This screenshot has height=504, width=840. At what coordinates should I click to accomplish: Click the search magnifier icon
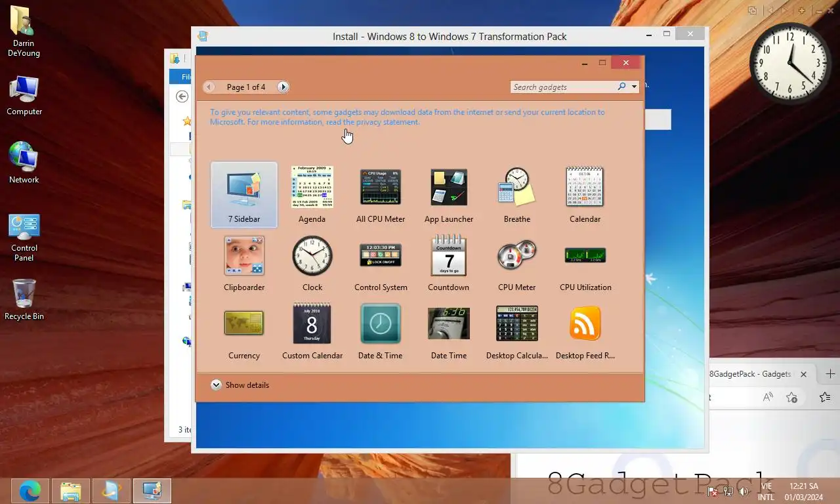point(621,87)
